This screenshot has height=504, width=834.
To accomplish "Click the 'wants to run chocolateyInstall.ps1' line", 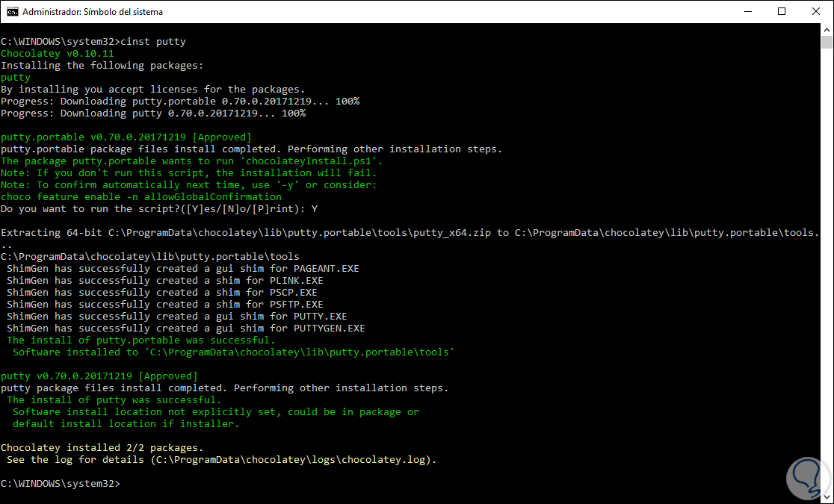I will tap(192, 161).
